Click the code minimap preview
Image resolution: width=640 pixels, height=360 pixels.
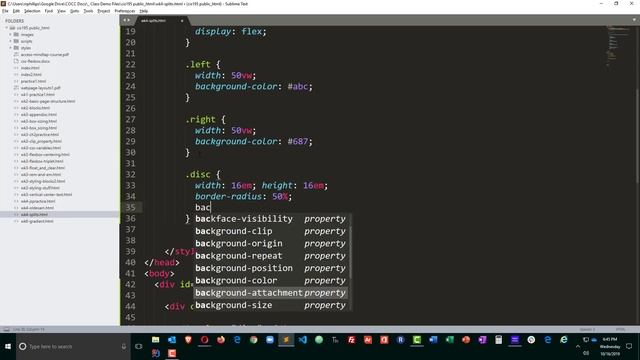point(619,45)
